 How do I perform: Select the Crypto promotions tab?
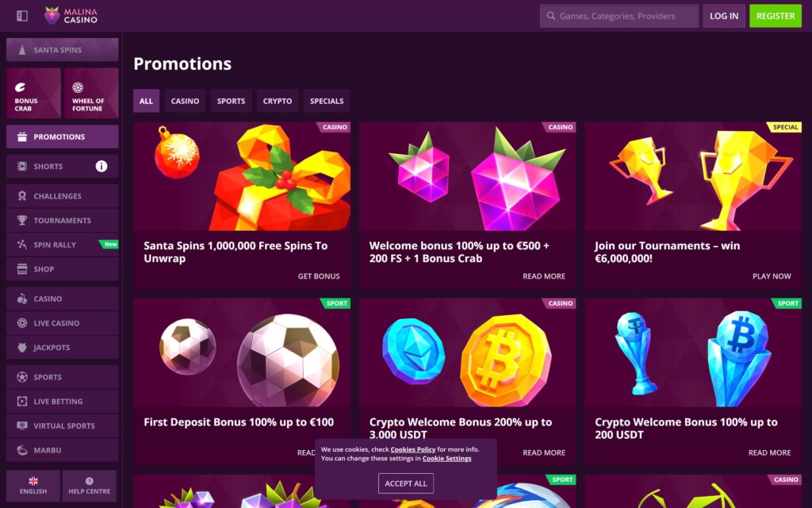(278, 101)
